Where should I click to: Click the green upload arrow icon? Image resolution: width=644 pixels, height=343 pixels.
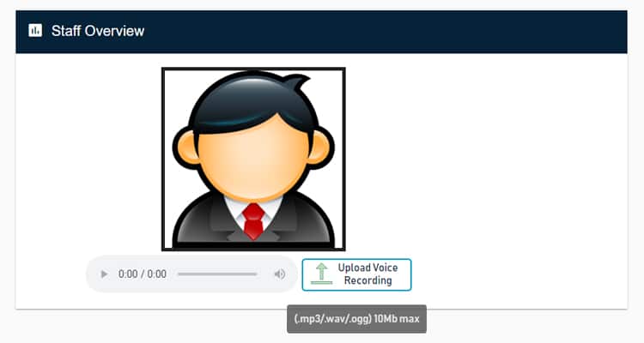(x=322, y=274)
